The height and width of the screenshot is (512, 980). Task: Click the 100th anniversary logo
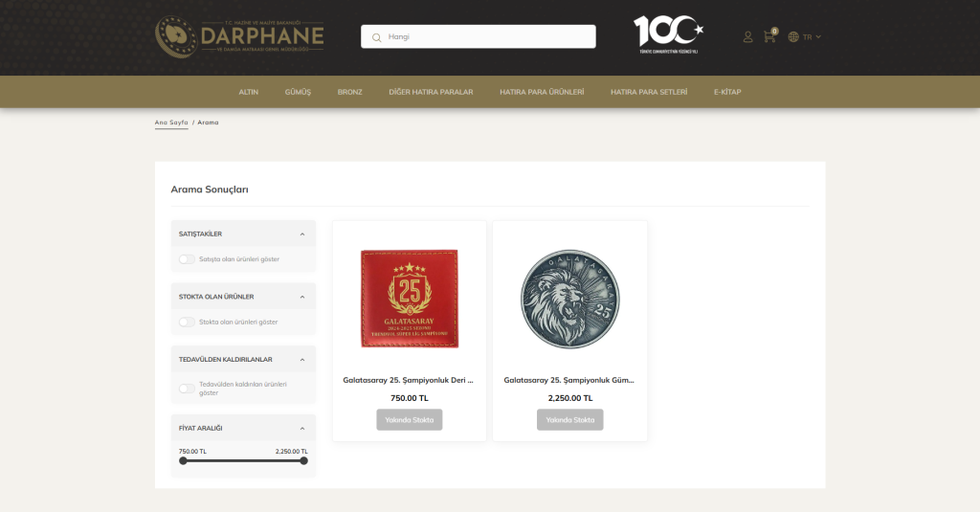tap(668, 34)
